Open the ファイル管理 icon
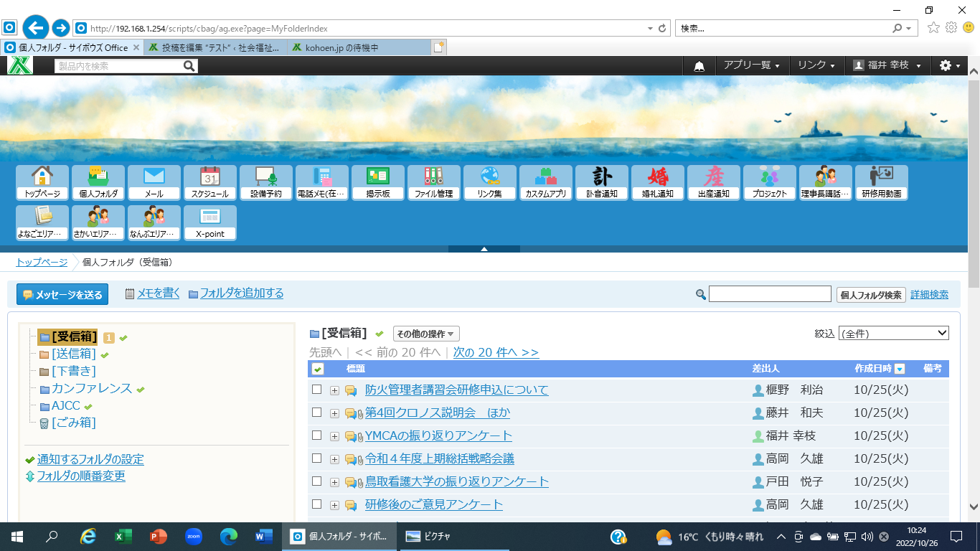The height and width of the screenshot is (551, 980). click(434, 182)
